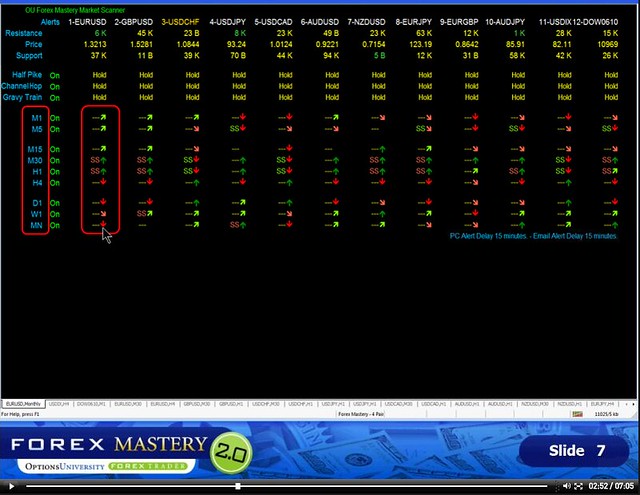Switch to the GBPUSD,M30 chart tab

coord(197,404)
